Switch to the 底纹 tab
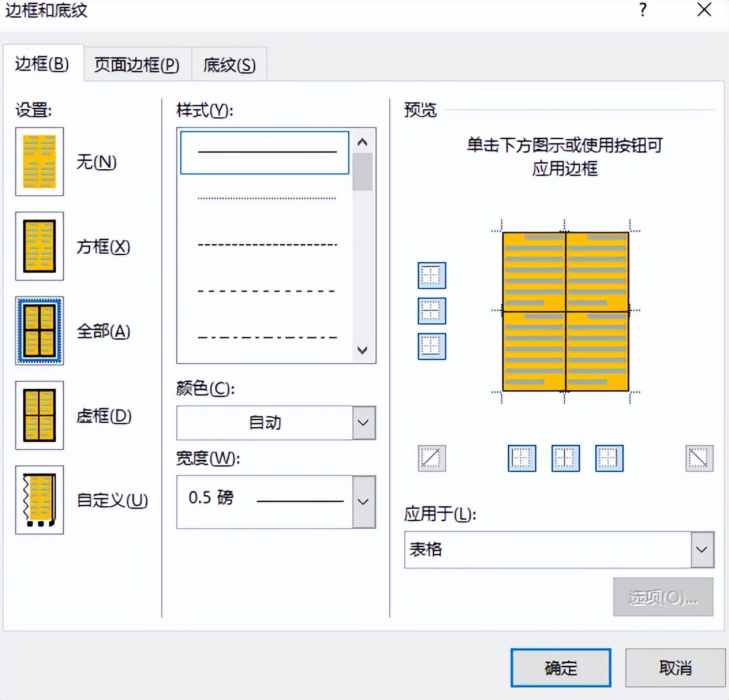The height and width of the screenshot is (700, 729). click(229, 63)
